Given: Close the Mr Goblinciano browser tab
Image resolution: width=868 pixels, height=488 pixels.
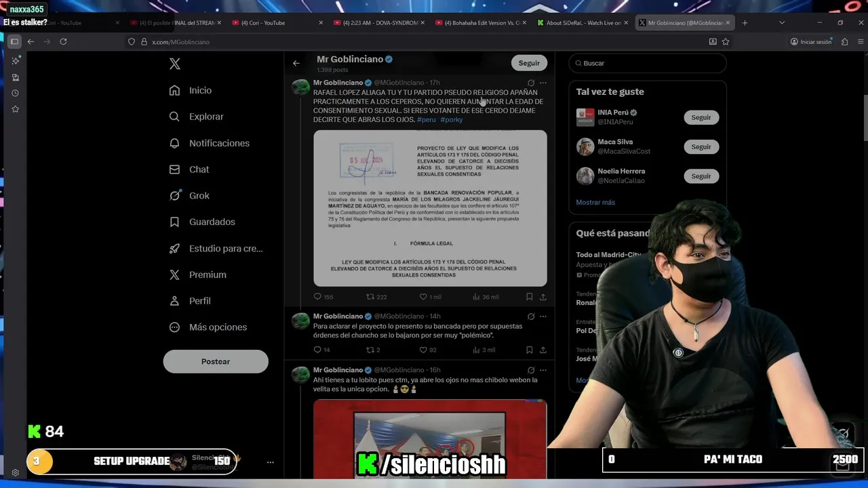Looking at the screenshot, I should point(728,22).
